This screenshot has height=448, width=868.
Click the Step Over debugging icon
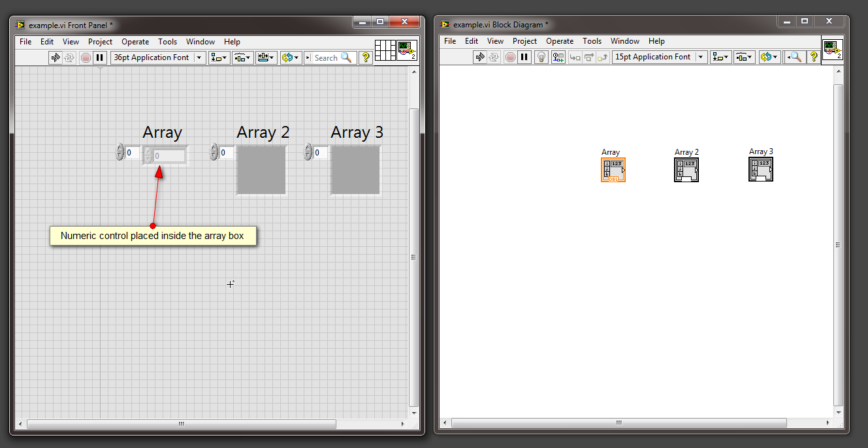coord(588,57)
